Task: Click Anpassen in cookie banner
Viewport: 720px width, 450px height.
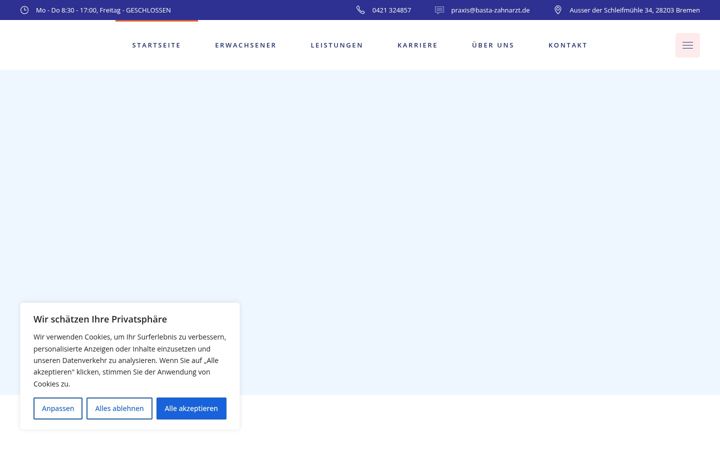Action: coord(58,408)
